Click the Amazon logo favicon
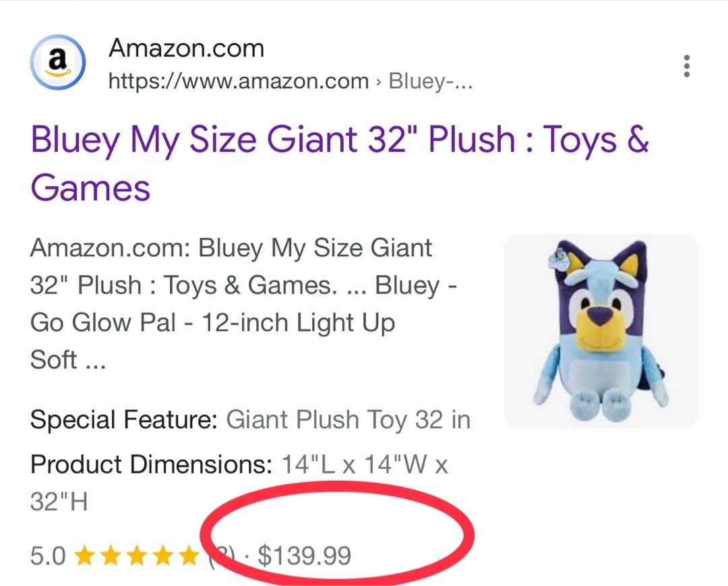Screen dimensions: 728x586 click(x=58, y=62)
